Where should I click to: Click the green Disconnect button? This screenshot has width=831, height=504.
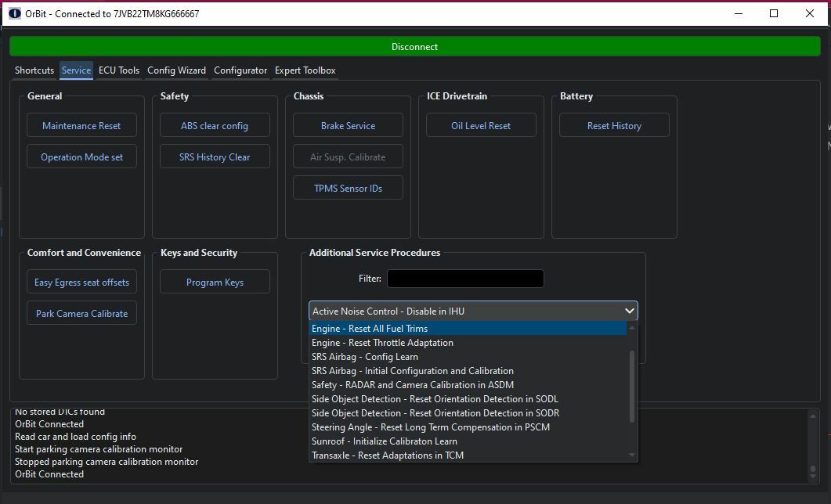click(414, 47)
